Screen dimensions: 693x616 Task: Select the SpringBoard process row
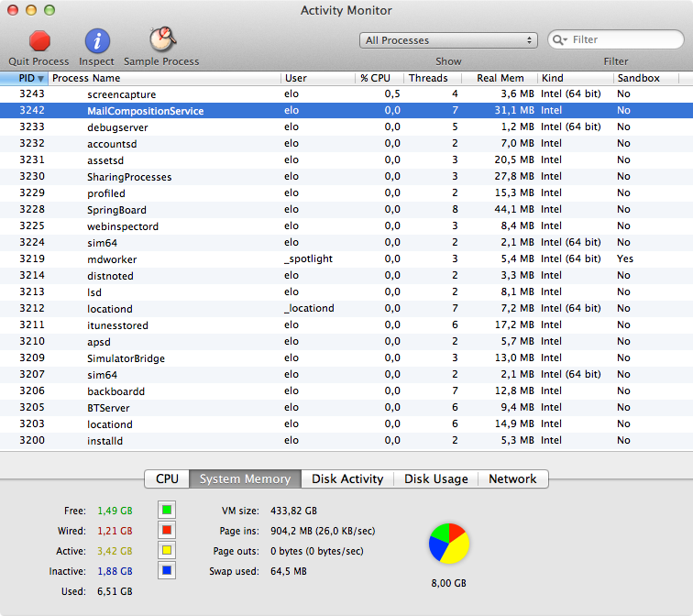coord(116,210)
